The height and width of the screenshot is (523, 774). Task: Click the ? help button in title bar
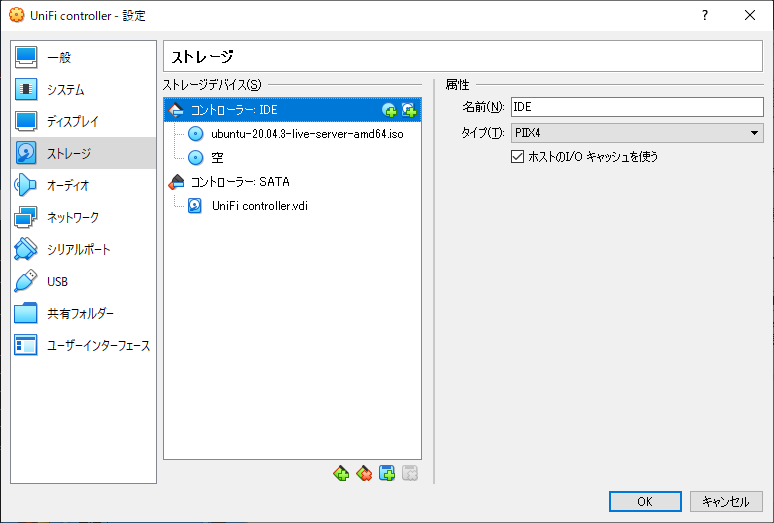(705, 15)
